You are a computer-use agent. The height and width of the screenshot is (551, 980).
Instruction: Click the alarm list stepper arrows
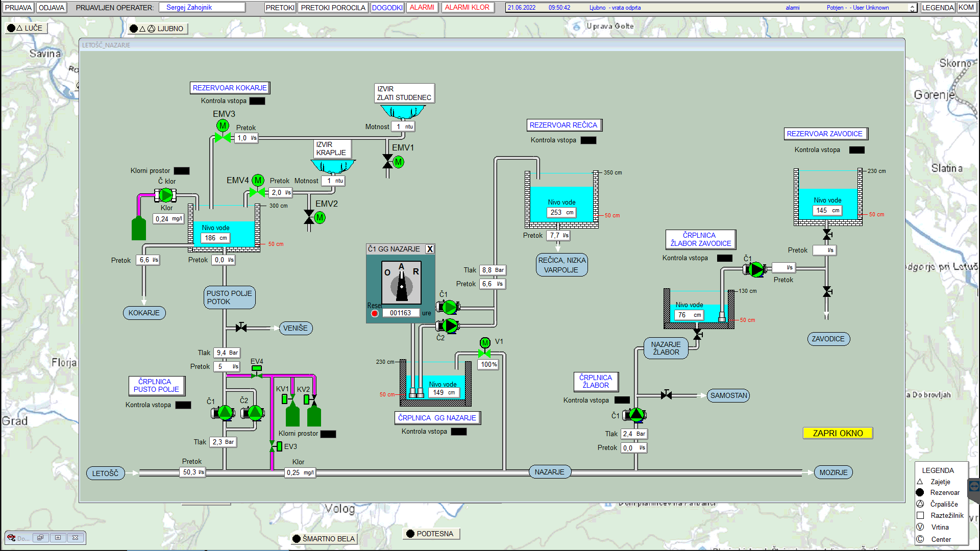[913, 8]
